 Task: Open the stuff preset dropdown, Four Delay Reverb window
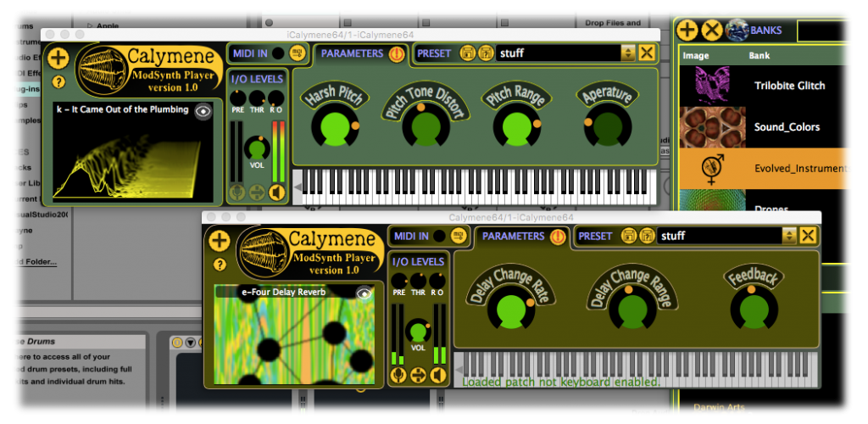coord(789,237)
